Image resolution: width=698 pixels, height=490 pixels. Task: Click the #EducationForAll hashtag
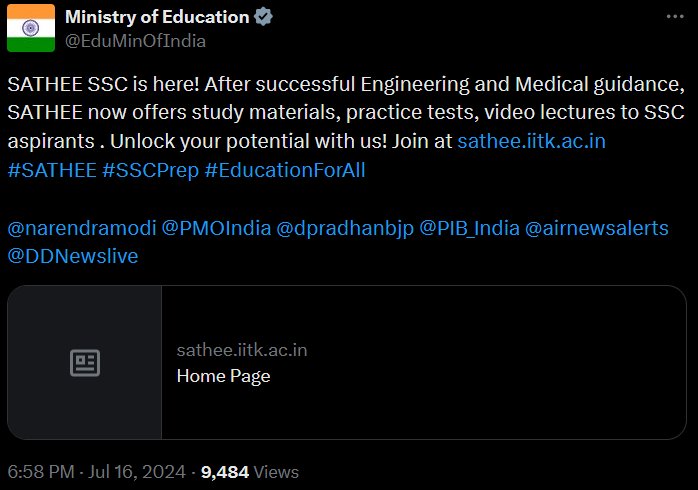coord(284,170)
